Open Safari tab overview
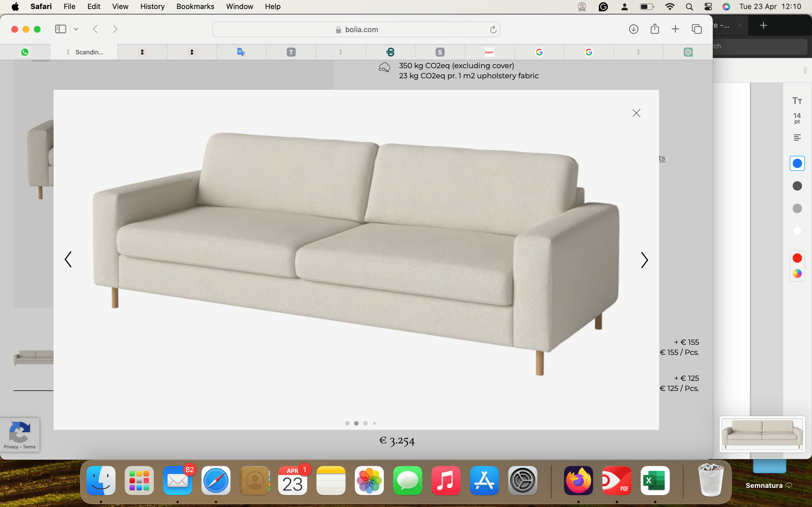This screenshot has height=507, width=812. (x=697, y=29)
